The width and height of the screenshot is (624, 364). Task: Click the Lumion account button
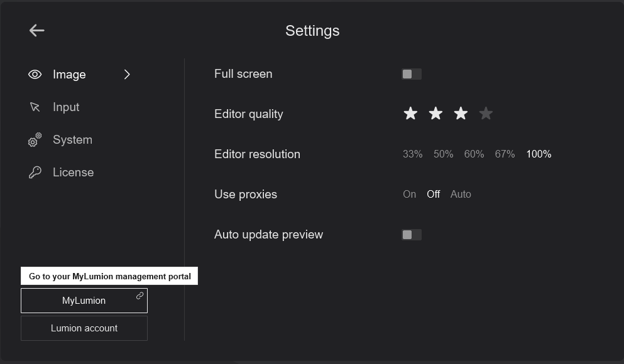pyautogui.click(x=84, y=328)
